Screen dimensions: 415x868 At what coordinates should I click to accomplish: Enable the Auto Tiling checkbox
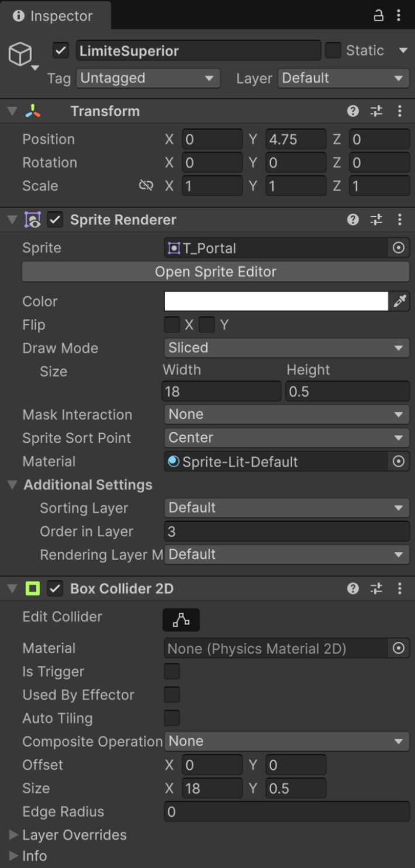tap(172, 718)
